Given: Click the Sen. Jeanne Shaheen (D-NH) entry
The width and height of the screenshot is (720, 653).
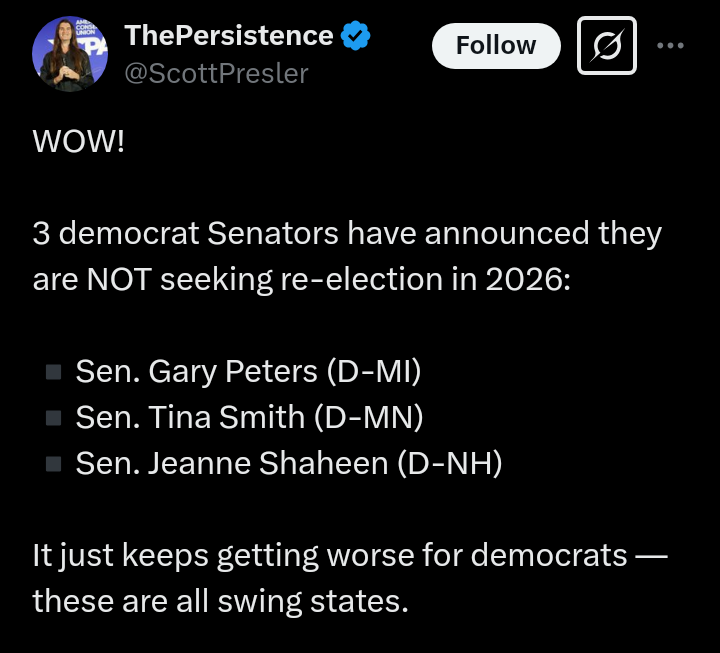Looking at the screenshot, I should (289, 464).
